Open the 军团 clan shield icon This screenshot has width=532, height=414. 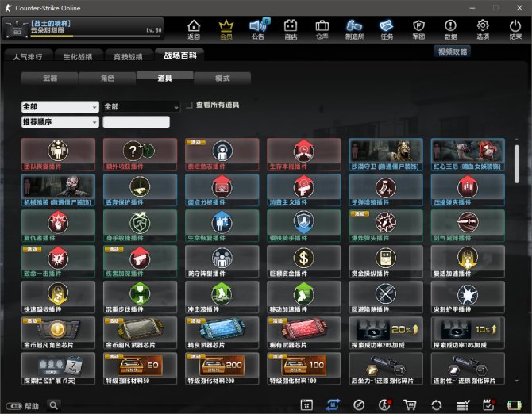tap(418, 29)
